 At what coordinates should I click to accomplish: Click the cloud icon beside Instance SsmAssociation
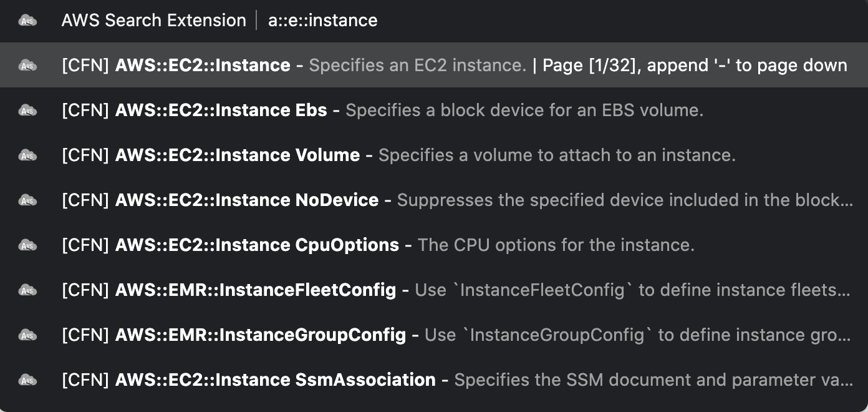(x=27, y=380)
